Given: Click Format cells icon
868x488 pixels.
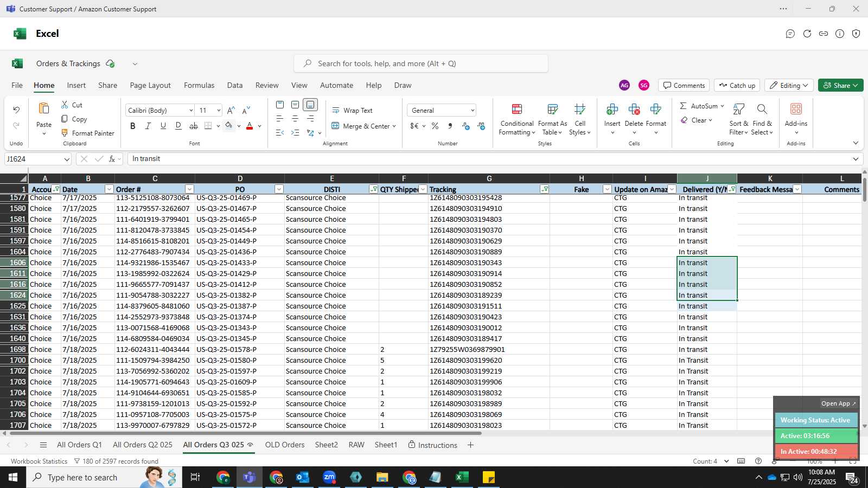Looking at the screenshot, I should pos(655,109).
